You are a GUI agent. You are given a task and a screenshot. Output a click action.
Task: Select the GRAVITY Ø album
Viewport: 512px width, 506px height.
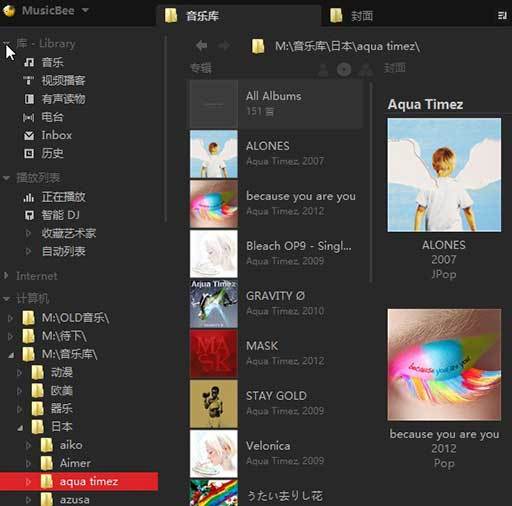276,304
